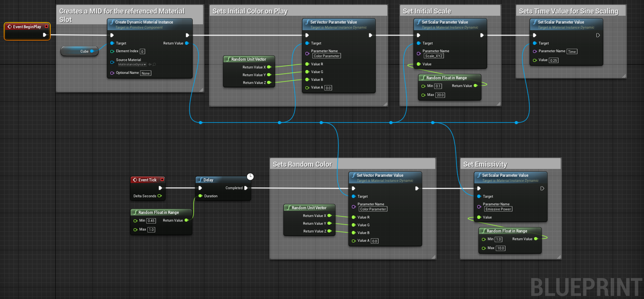Click the red delegate pin on Event Tick
The image size is (644, 299).
point(162,179)
